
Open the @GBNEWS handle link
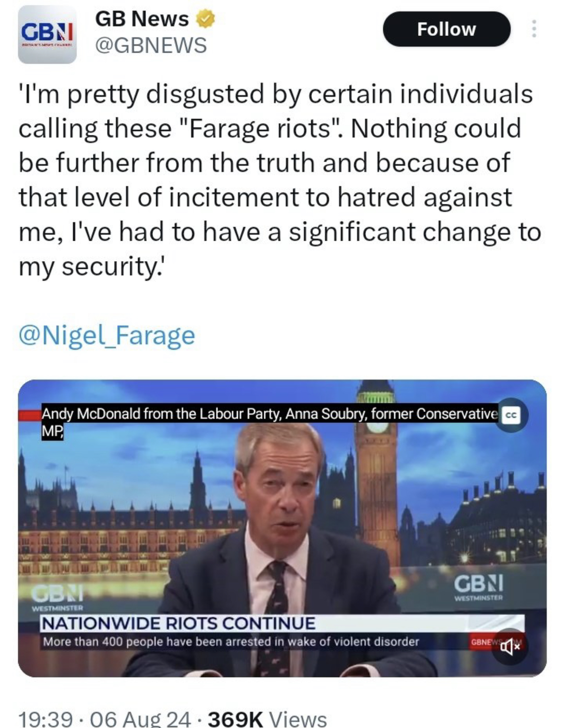point(151,45)
